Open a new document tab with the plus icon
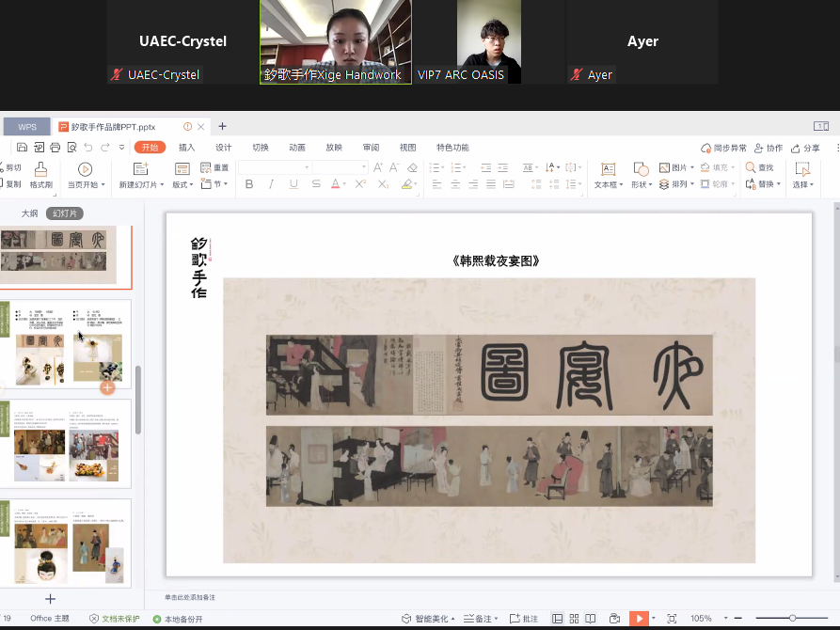840x630 pixels. click(x=222, y=126)
